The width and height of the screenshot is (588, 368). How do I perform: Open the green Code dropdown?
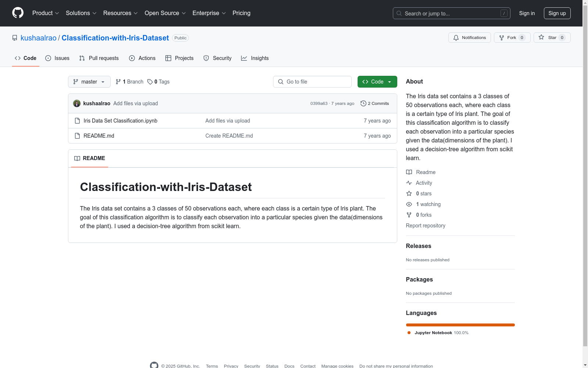click(x=377, y=82)
